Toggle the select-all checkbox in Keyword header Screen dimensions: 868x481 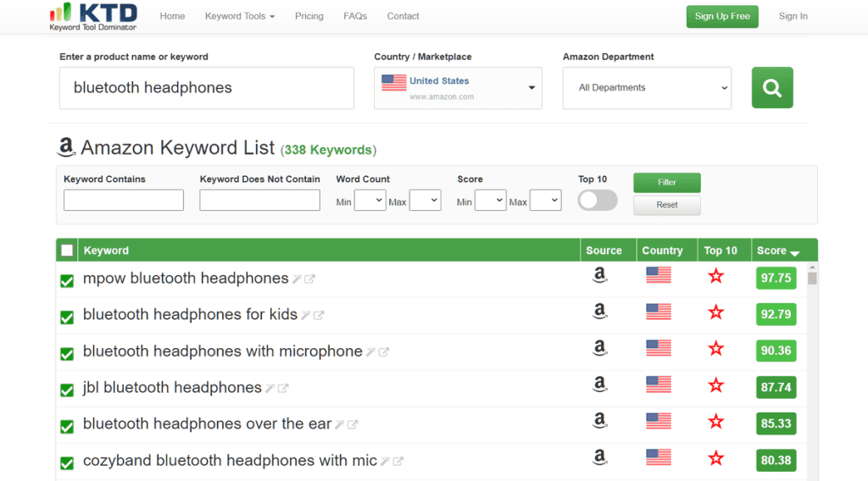[67, 251]
